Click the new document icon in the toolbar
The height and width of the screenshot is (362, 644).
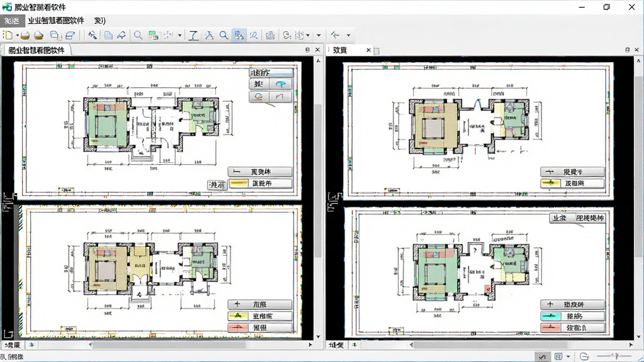[x=8, y=35]
